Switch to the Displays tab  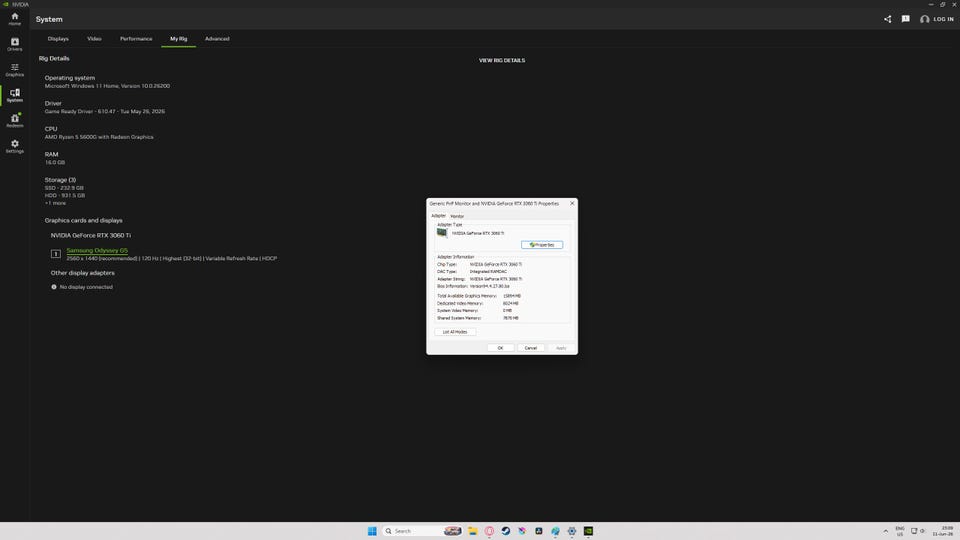58,39
